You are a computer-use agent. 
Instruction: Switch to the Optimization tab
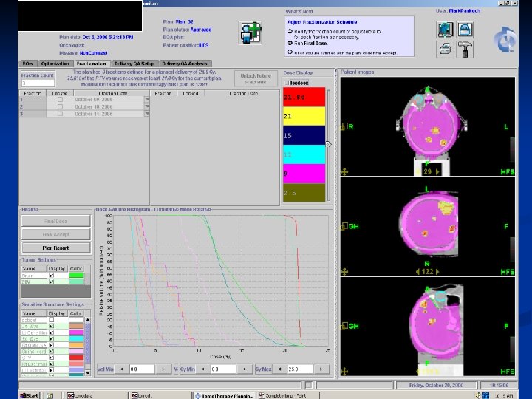click(x=55, y=64)
